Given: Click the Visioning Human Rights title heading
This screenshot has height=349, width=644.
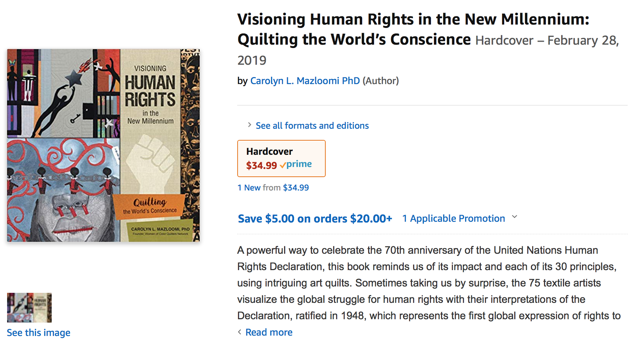Looking at the screenshot, I should (x=413, y=29).
